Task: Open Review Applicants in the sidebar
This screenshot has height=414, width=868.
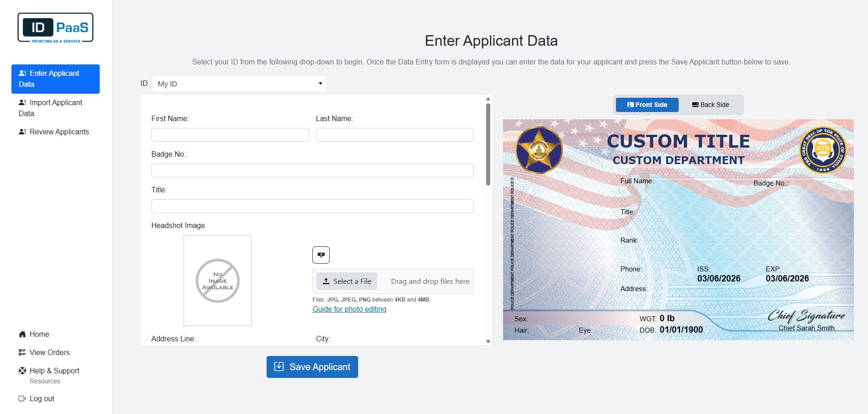Action: pos(22,131)
